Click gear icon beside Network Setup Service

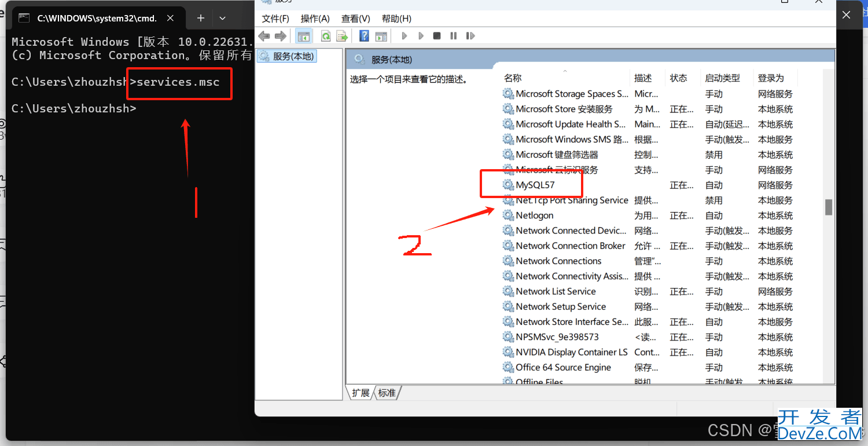pyautogui.click(x=508, y=306)
